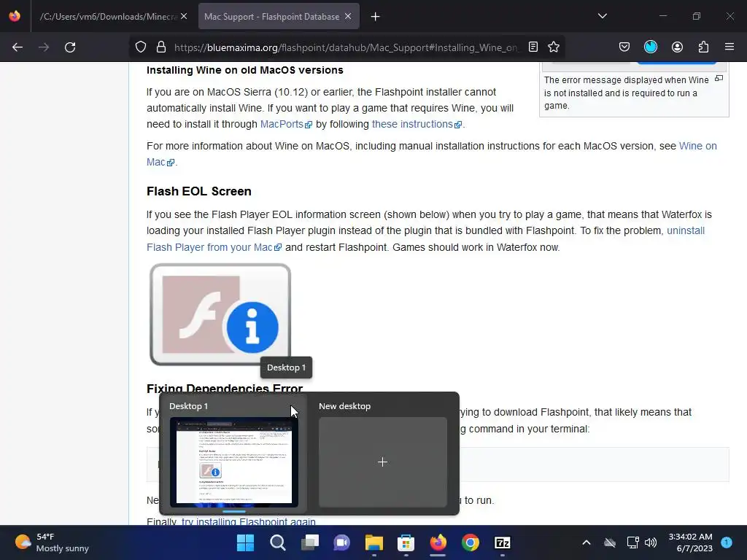Open the Extensions puzzle icon
Image resolution: width=747 pixels, height=560 pixels.
point(703,47)
